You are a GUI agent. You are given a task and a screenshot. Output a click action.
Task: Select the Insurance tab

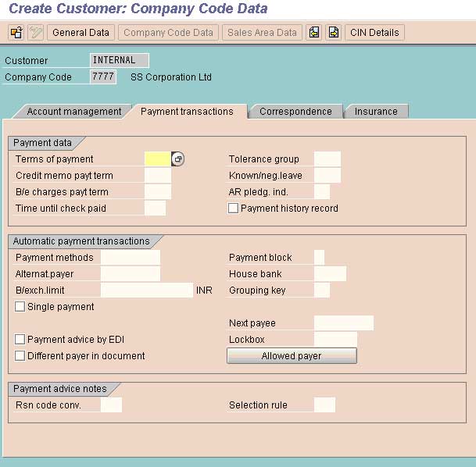[x=376, y=112]
